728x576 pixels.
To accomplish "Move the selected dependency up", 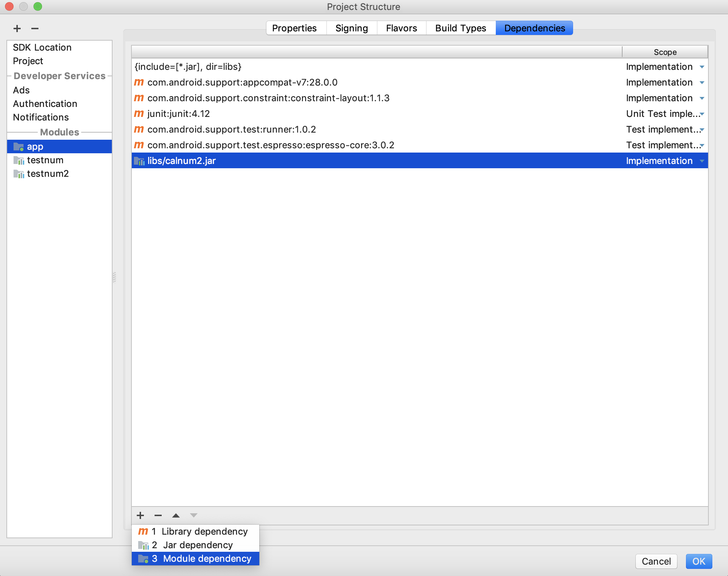I will pyautogui.click(x=176, y=515).
